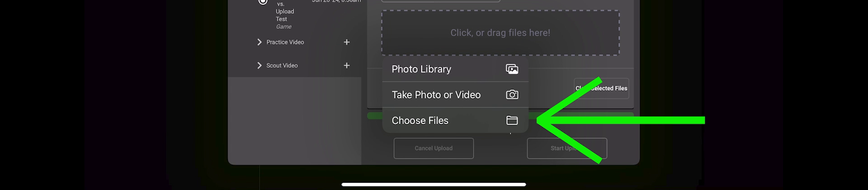
Task: Click the Upload Test Game entry text
Action: coord(285,15)
